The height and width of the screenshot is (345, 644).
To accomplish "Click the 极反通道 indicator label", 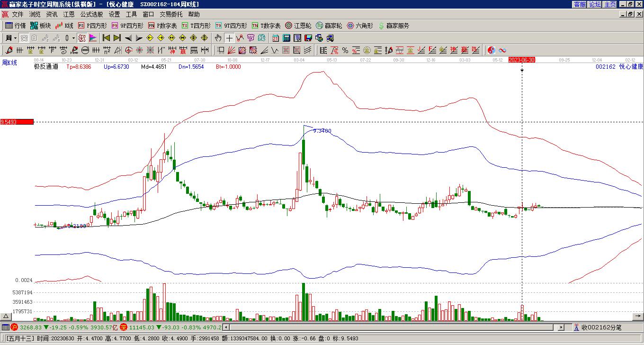I will (x=46, y=67).
